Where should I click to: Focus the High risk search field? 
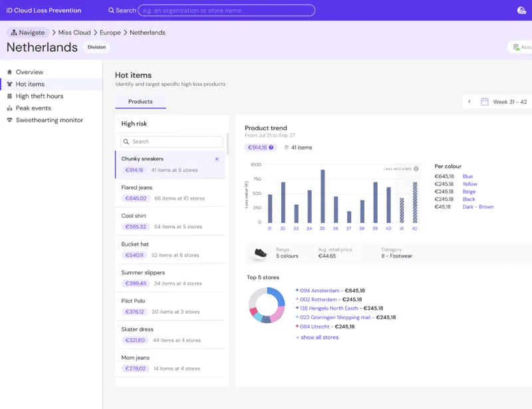pos(172,142)
